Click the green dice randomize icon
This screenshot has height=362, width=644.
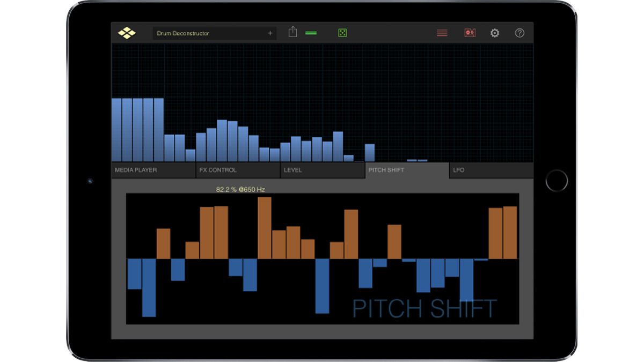(x=342, y=32)
